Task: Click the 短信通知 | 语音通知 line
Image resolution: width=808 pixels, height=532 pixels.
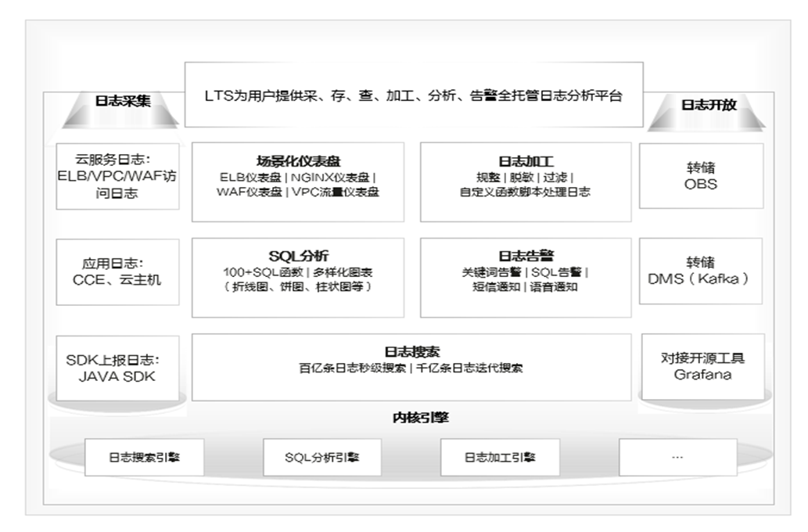Action: pyautogui.click(x=525, y=286)
